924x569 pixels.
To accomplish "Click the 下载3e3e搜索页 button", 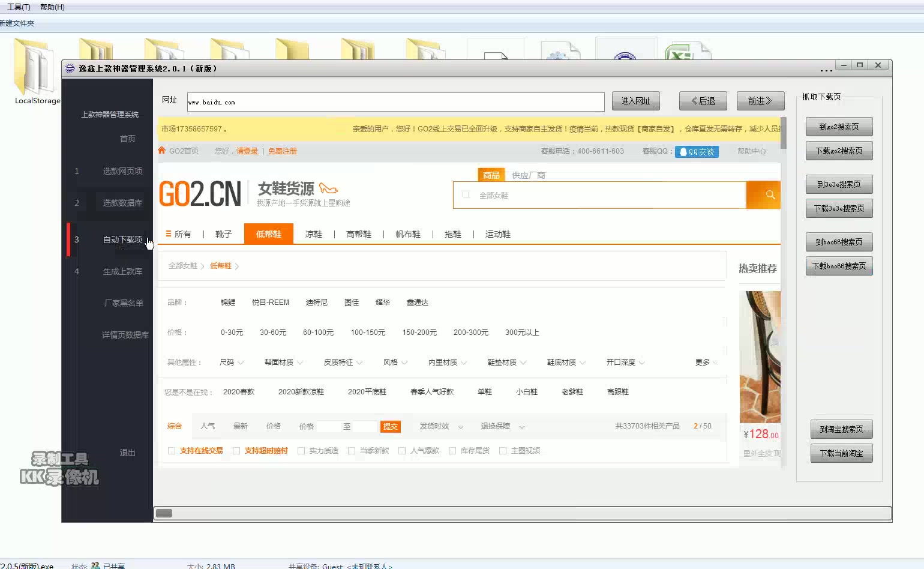I will pyautogui.click(x=839, y=208).
